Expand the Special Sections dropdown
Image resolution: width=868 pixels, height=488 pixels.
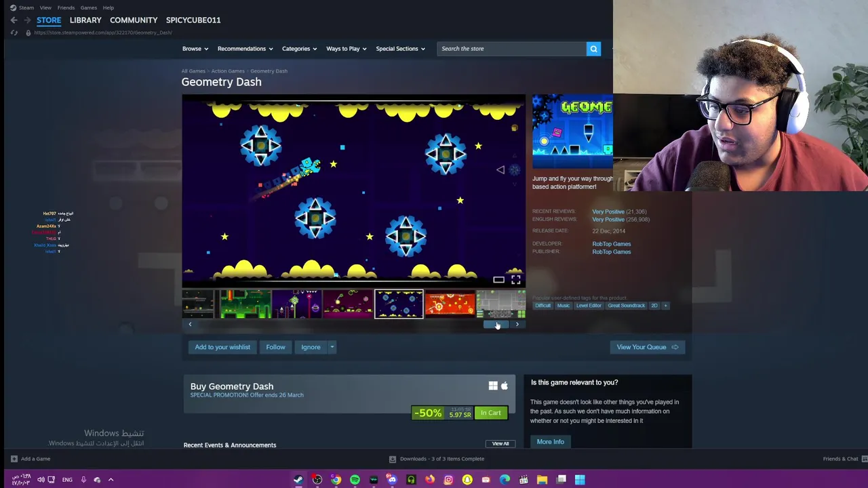click(401, 49)
